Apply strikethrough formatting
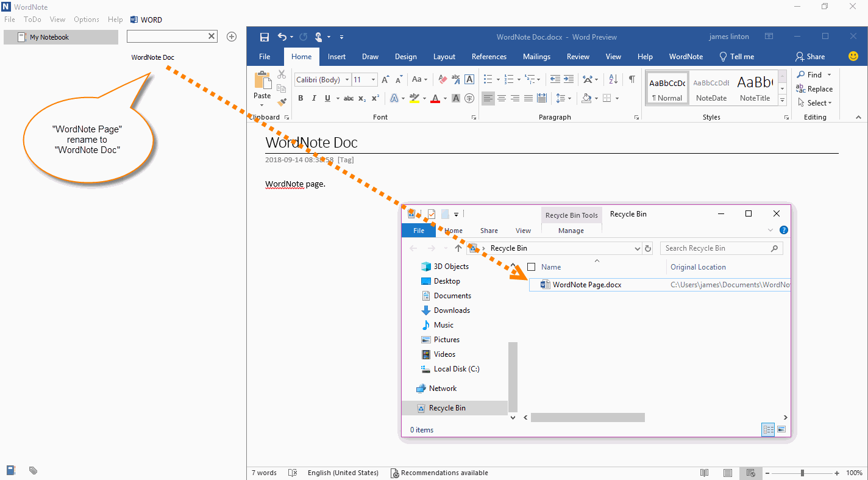Image resolution: width=868 pixels, height=480 pixels. [x=349, y=98]
